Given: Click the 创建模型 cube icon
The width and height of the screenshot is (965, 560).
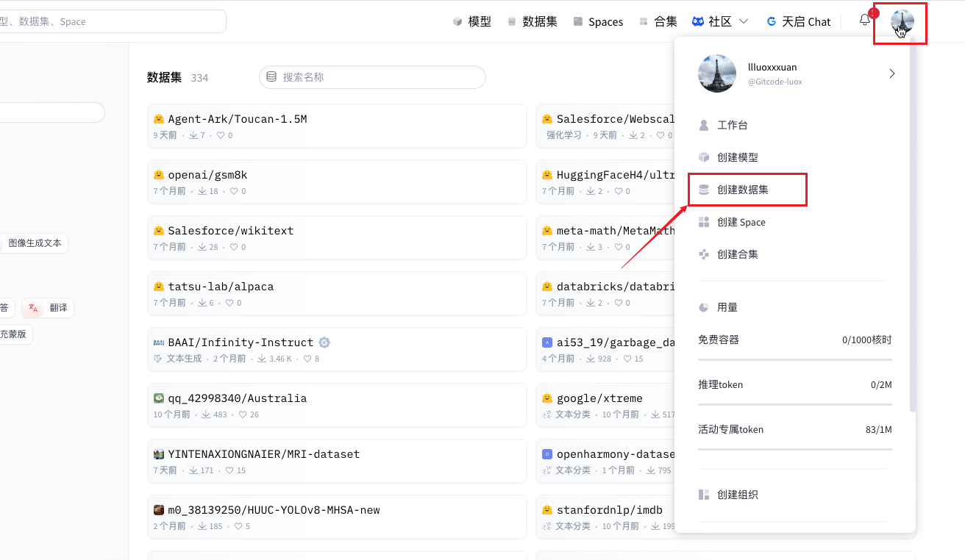Looking at the screenshot, I should click(704, 157).
